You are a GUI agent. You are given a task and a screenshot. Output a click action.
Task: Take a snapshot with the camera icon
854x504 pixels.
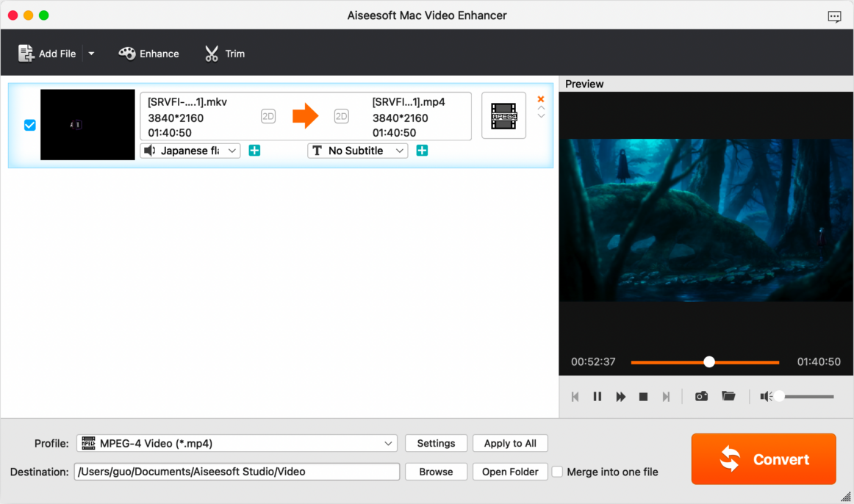point(701,396)
